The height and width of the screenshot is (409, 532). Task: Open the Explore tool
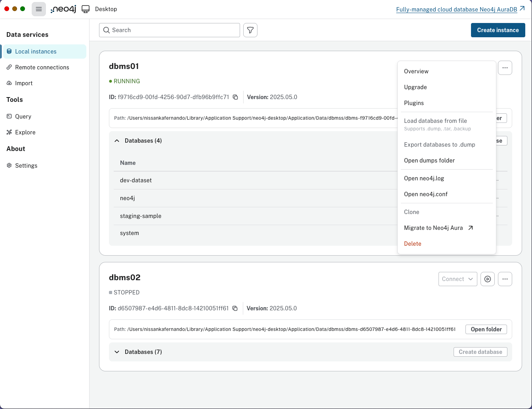[25, 132]
